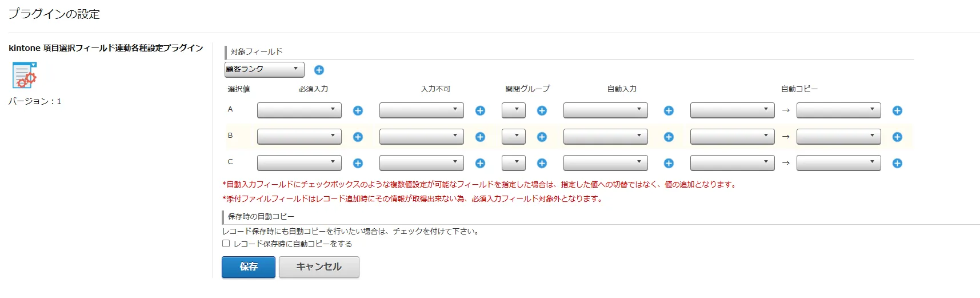This screenshot has width=980, height=298.
Task: Open required-input dropdown for row A
Action: coord(299,110)
